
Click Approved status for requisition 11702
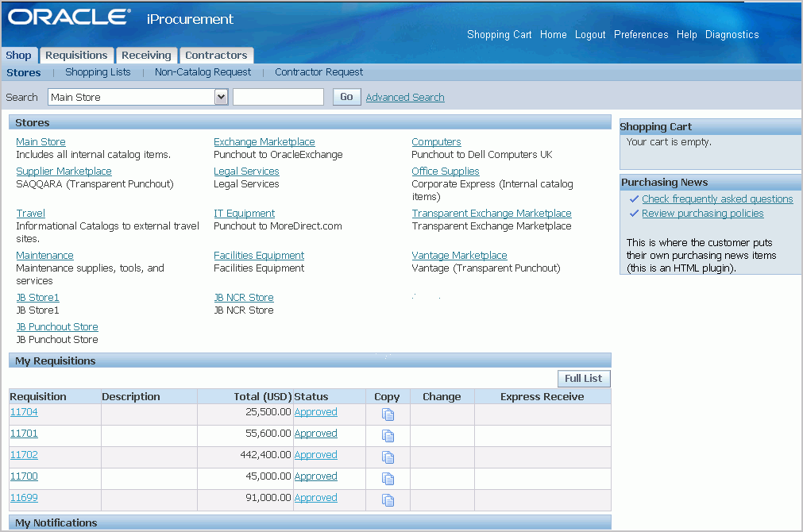pos(315,455)
